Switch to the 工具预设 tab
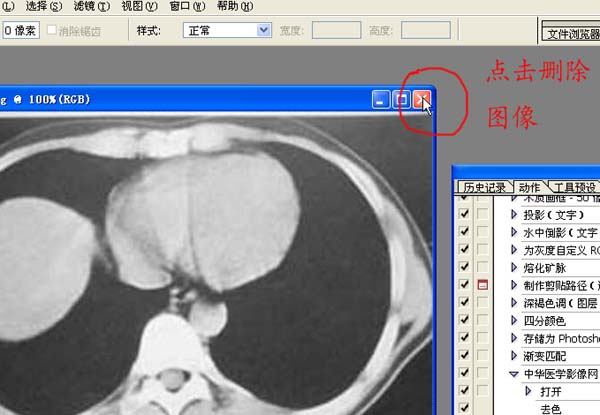600x415 pixels. (x=575, y=187)
